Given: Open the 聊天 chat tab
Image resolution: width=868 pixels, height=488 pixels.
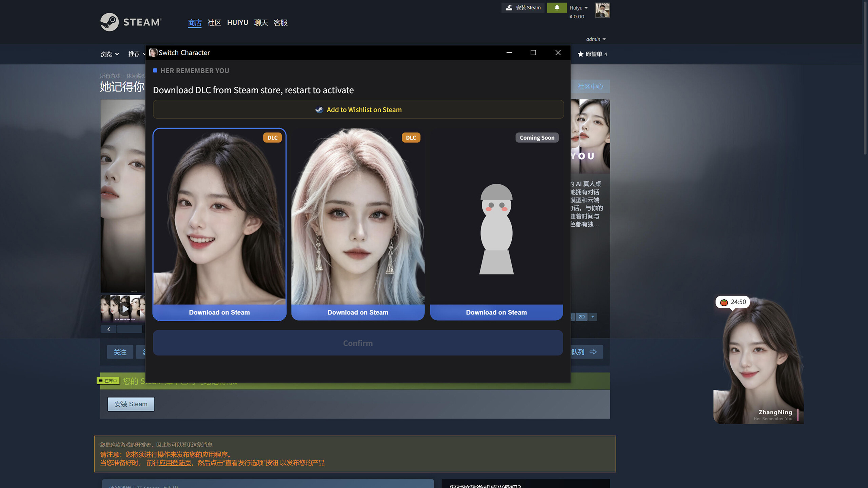Looking at the screenshot, I should pos(261,23).
